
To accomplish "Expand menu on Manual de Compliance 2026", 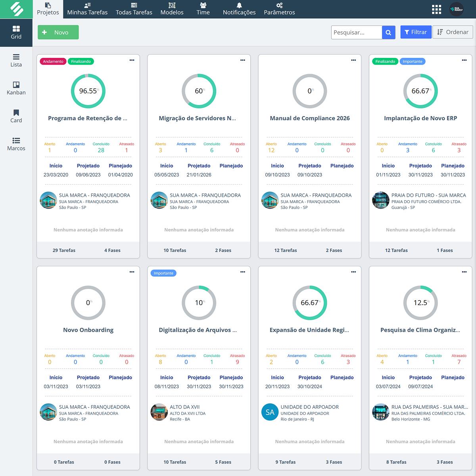I will (x=353, y=60).
